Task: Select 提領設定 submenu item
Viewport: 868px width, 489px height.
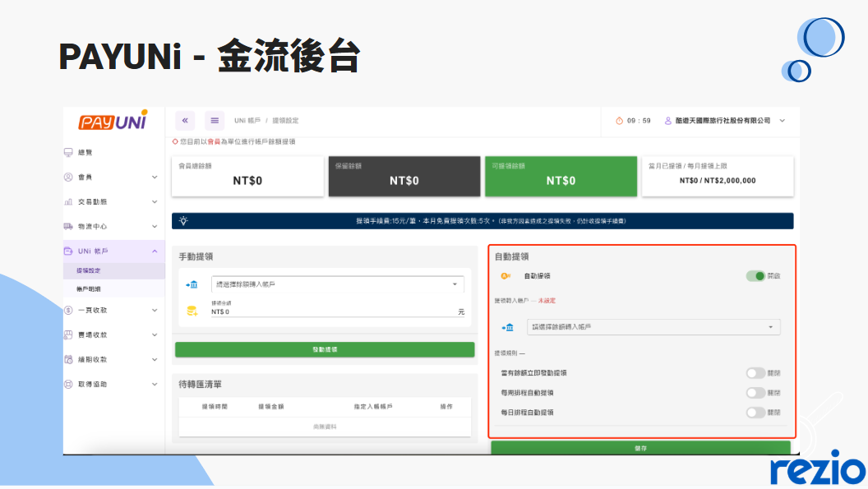Action: 114,271
